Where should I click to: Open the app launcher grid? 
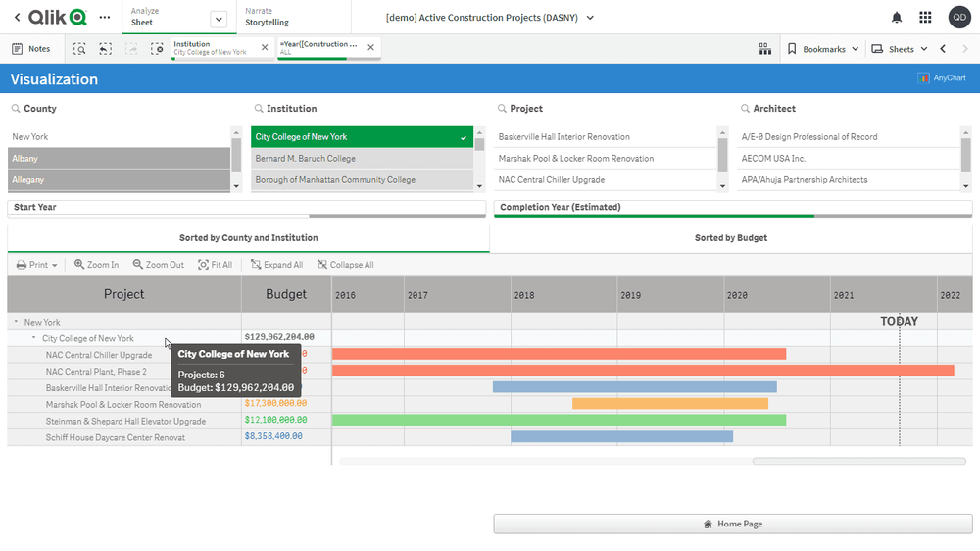coord(925,18)
